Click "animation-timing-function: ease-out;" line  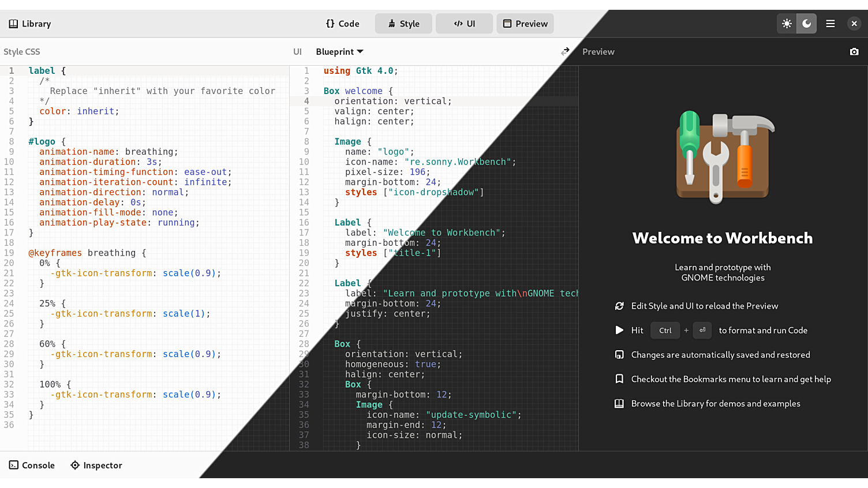[136, 172]
